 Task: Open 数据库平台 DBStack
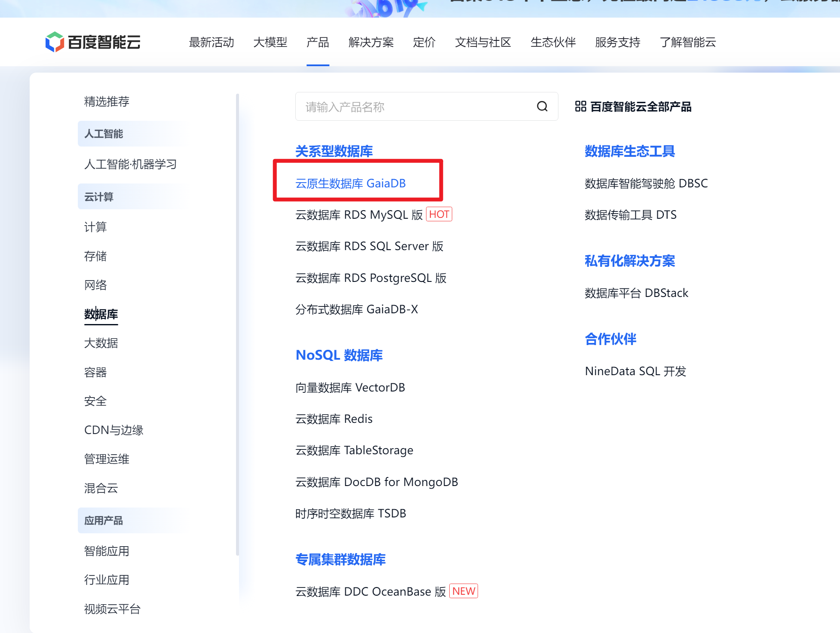tap(636, 293)
